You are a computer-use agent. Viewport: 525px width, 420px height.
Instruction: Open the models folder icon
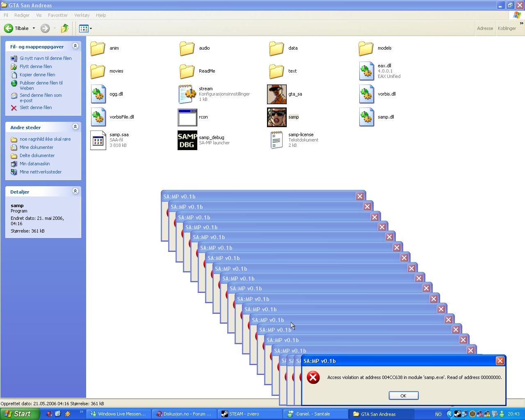coord(366,48)
